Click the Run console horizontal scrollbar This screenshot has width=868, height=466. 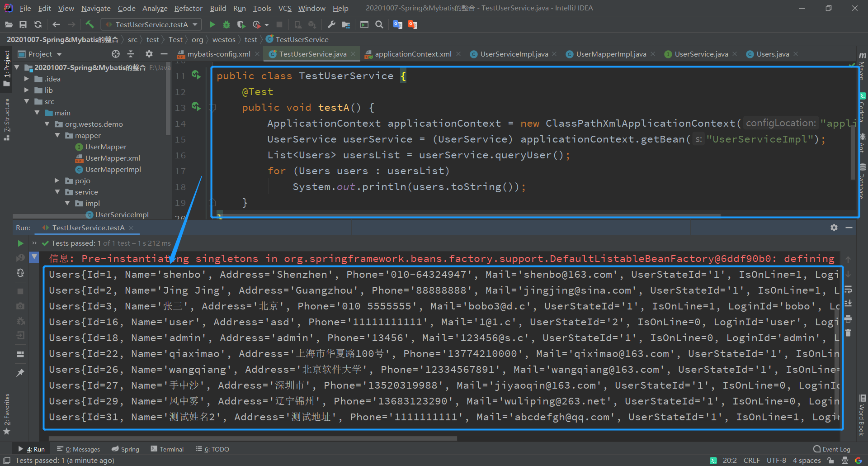[253, 438]
